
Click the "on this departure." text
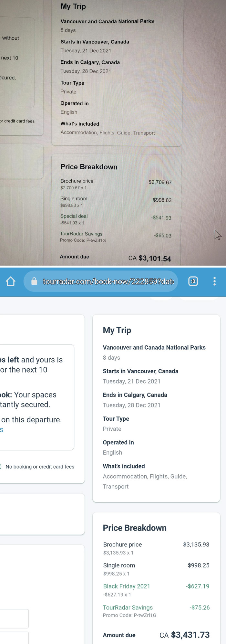tap(31, 420)
